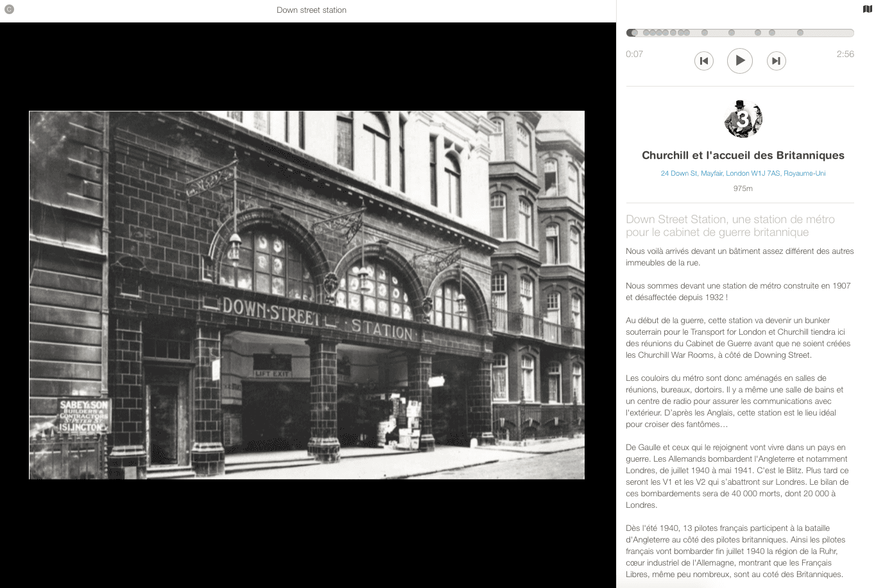
Task: Click the 975m distance label
Action: point(743,189)
